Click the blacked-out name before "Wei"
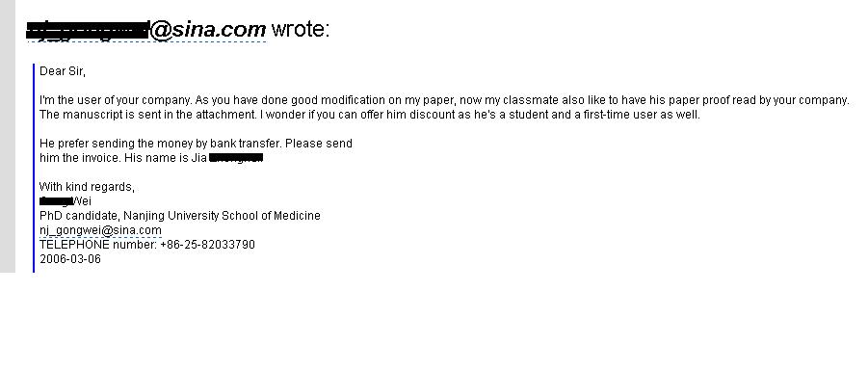Image resolution: width=868 pixels, height=370 pixels. (x=56, y=201)
